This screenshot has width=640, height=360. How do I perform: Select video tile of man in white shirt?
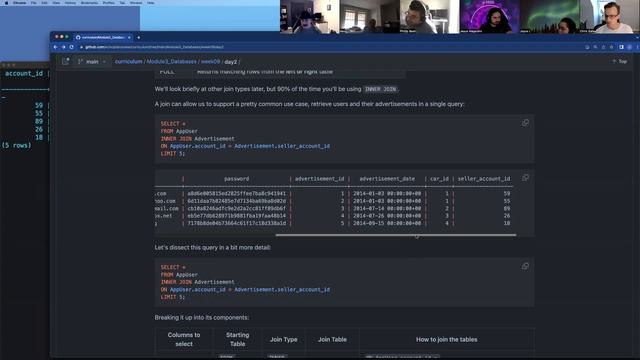pyautogui.click(x=609, y=17)
